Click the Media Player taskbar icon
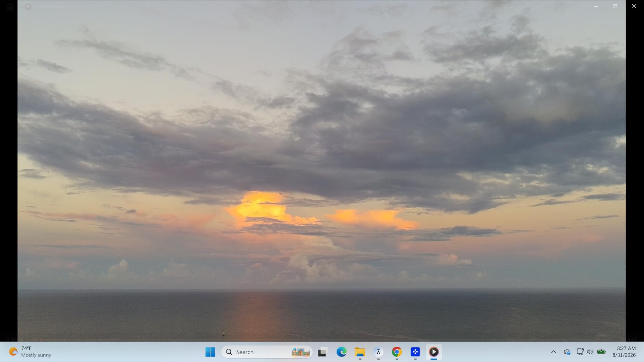This screenshot has width=644, height=362. (434, 352)
